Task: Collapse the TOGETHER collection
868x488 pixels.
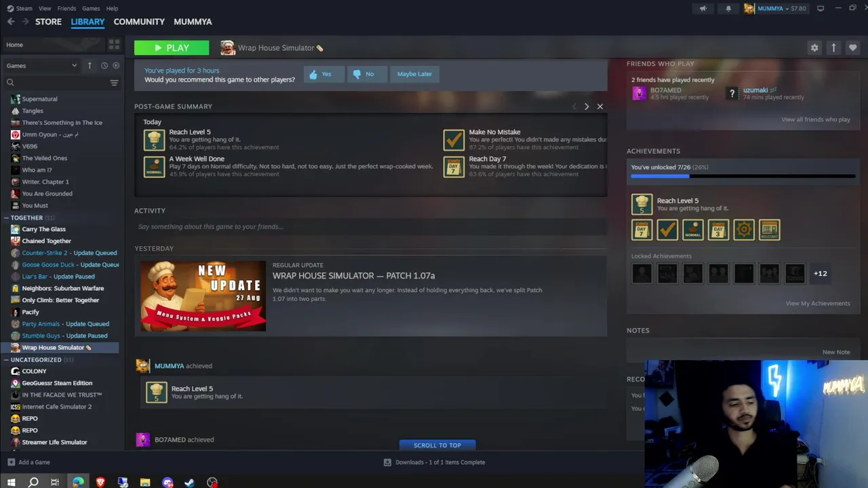Action: tap(7, 218)
